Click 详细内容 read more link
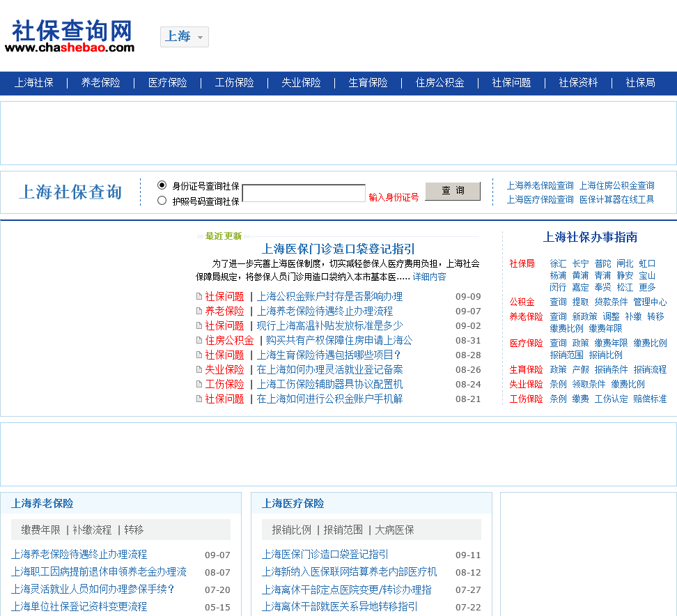677x616 pixels. (429, 277)
